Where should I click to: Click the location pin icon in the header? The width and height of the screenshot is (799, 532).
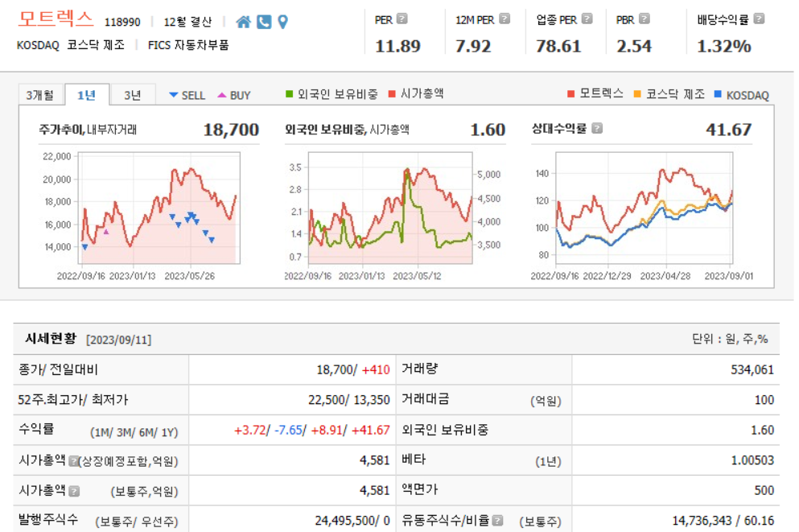[x=282, y=22]
